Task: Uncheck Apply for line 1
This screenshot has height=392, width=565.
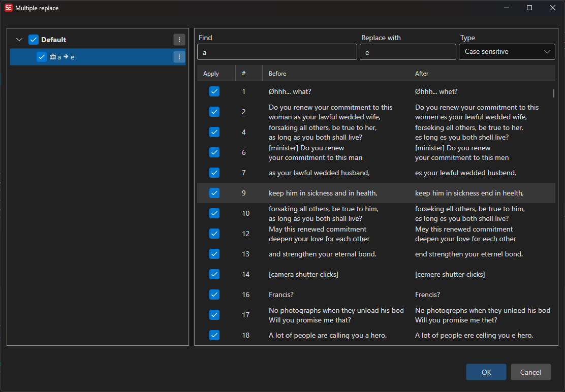Action: point(214,91)
